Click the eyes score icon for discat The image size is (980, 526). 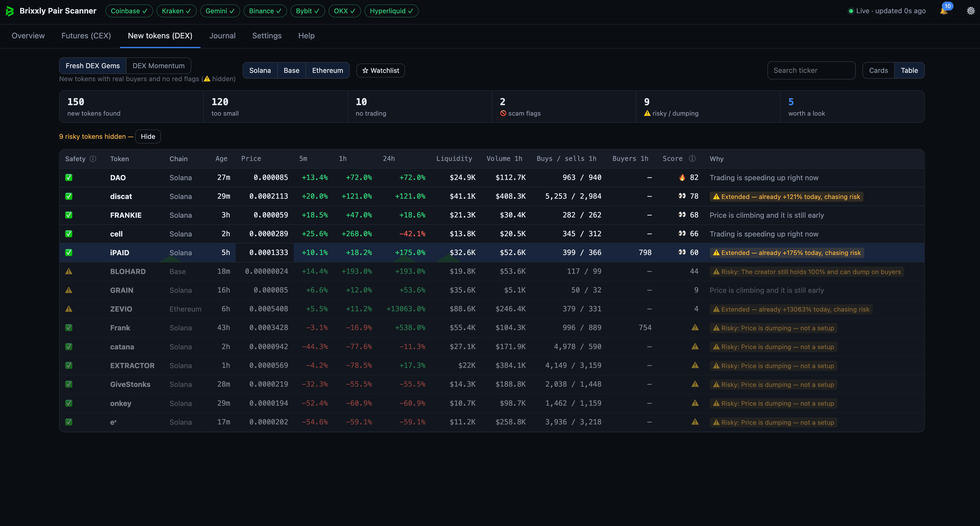682,196
